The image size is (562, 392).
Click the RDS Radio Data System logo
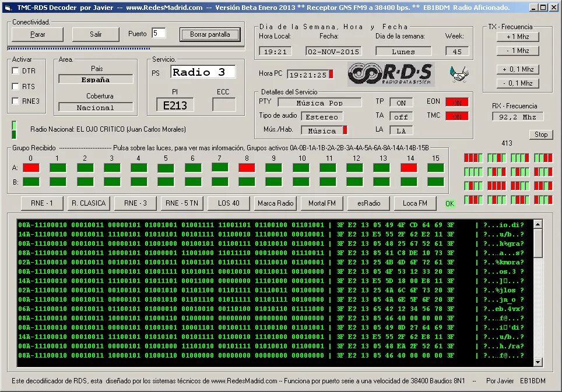coord(391,74)
